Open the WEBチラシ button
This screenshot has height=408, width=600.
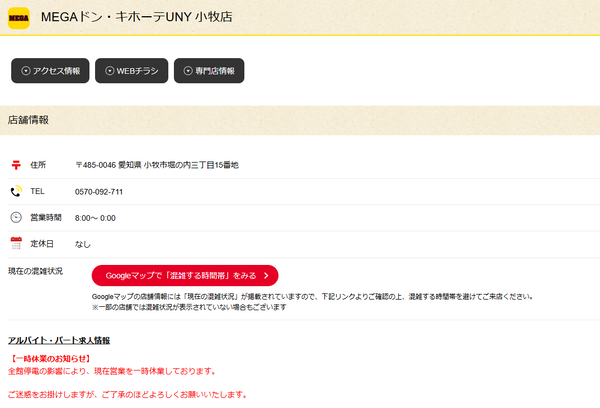[x=132, y=70]
